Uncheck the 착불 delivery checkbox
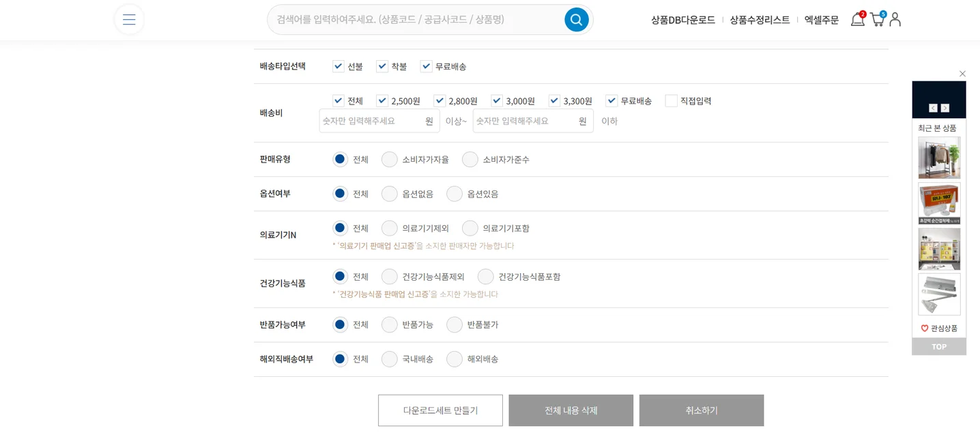980x437 pixels. (x=382, y=66)
